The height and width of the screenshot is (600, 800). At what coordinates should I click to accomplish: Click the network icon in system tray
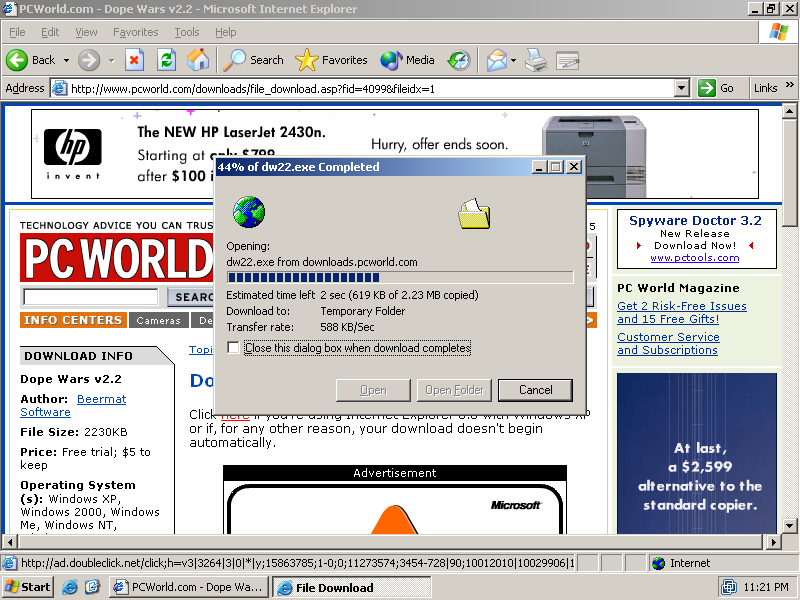click(x=728, y=587)
